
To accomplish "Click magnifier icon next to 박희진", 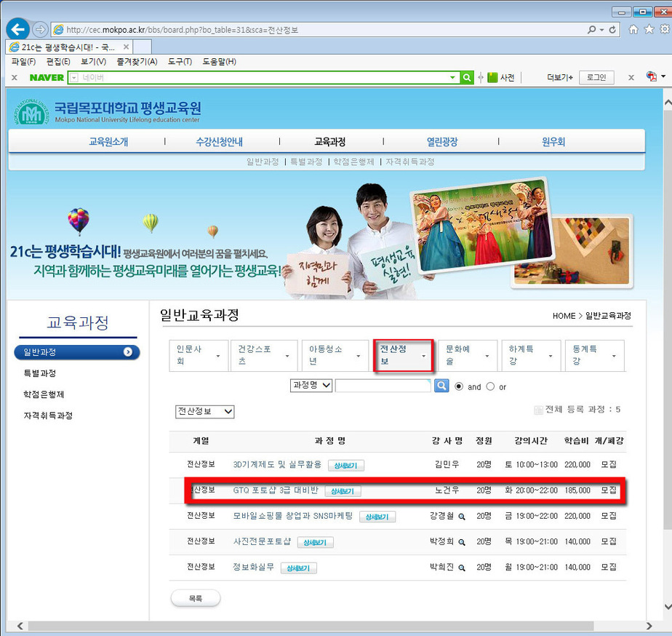I will (462, 568).
